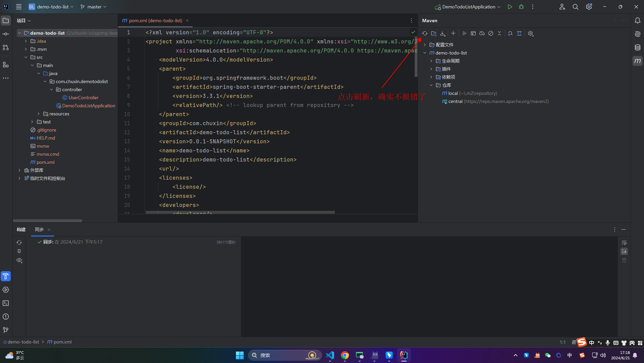Open Services tool window
Screen dimensions: 644x363
(x=6, y=290)
